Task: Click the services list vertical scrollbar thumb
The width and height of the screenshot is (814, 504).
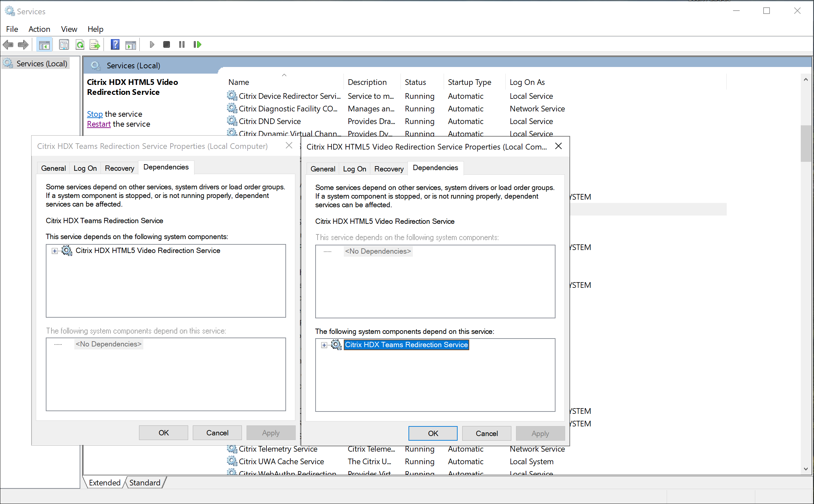Action: click(806, 143)
